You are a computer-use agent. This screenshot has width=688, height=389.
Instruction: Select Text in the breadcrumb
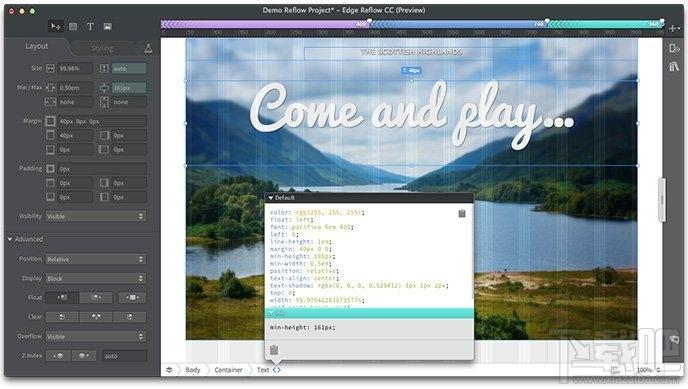coord(263,370)
